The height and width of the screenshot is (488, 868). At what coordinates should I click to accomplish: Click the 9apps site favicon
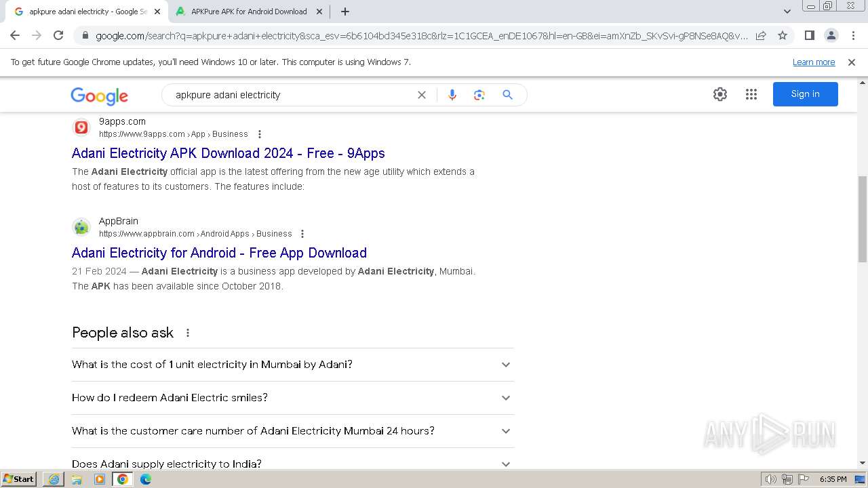81,127
